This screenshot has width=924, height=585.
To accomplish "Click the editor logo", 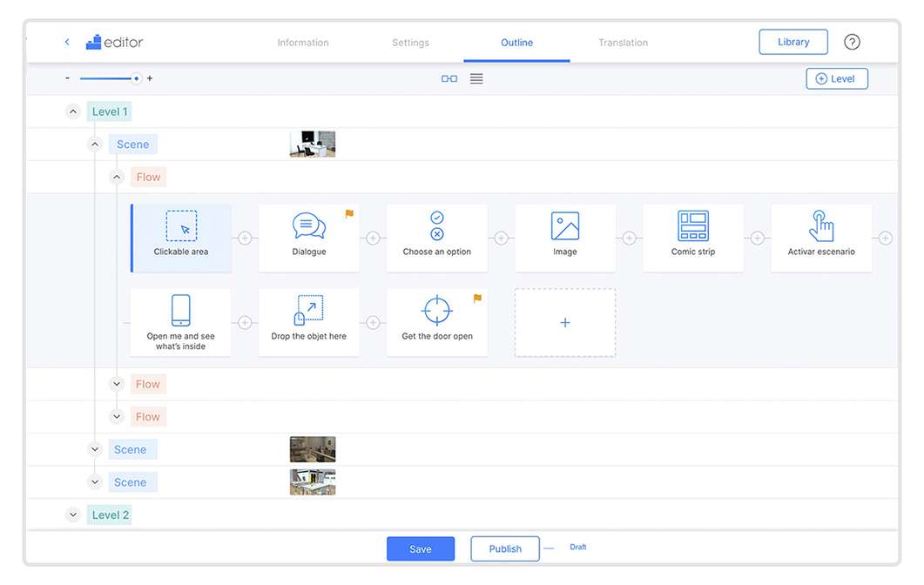I will click(x=114, y=42).
